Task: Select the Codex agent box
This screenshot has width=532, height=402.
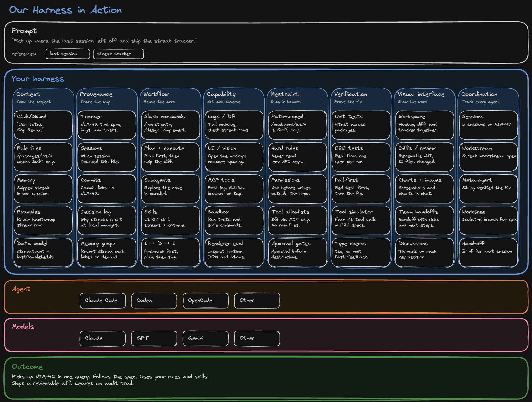Action: point(154,300)
